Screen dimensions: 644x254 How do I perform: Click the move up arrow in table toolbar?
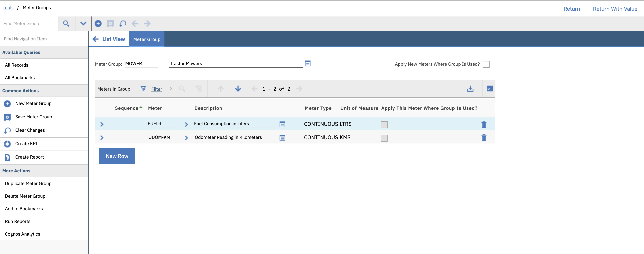coord(221,89)
